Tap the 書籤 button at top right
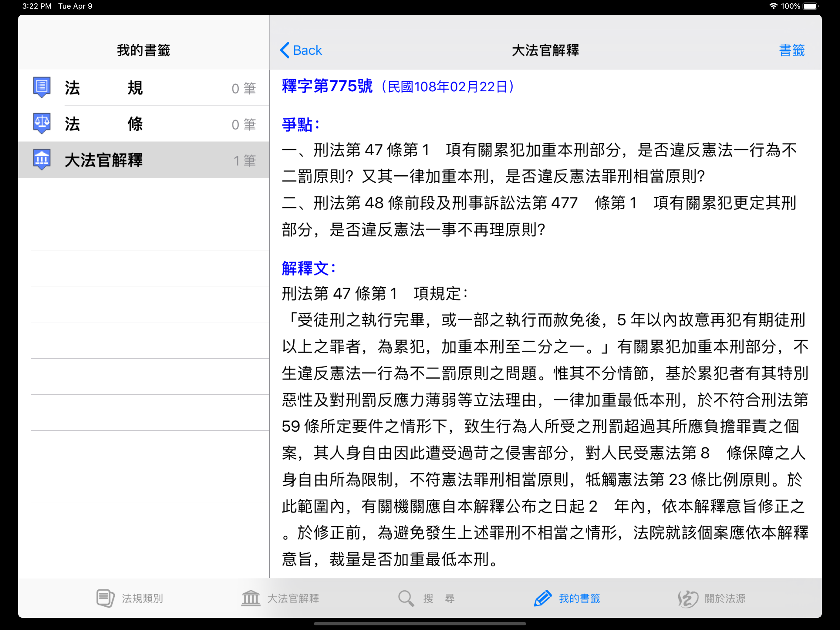The width and height of the screenshot is (840, 630). [x=792, y=50]
